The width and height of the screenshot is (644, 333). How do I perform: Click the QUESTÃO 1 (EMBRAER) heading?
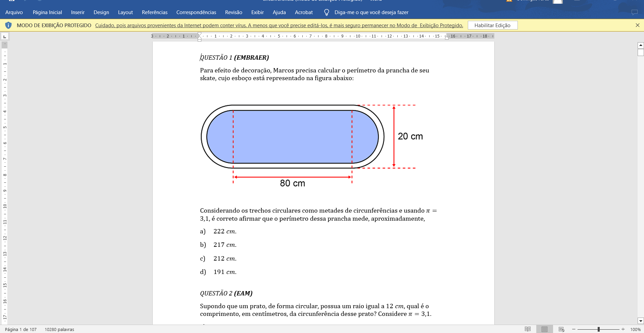pos(234,57)
